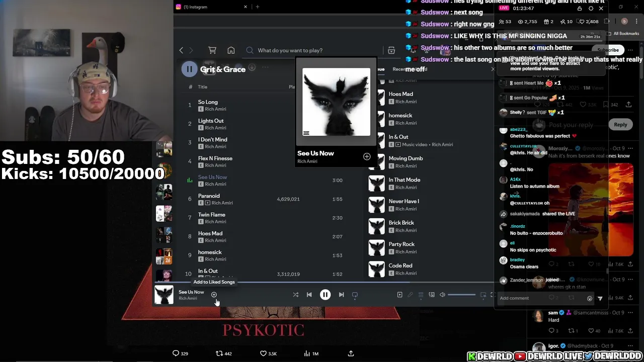644x362 pixels.
Task: Open the mini player icon
Action: (x=483, y=295)
